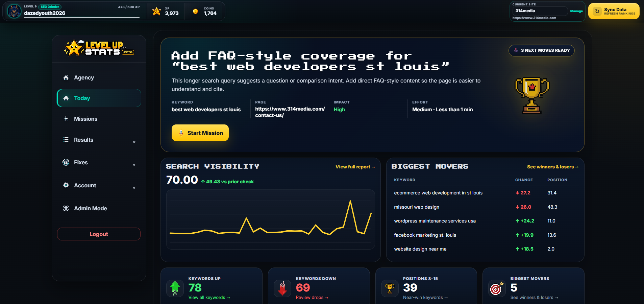The height and width of the screenshot is (304, 644).
Task: Click the Results list icon
Action: [x=66, y=140]
